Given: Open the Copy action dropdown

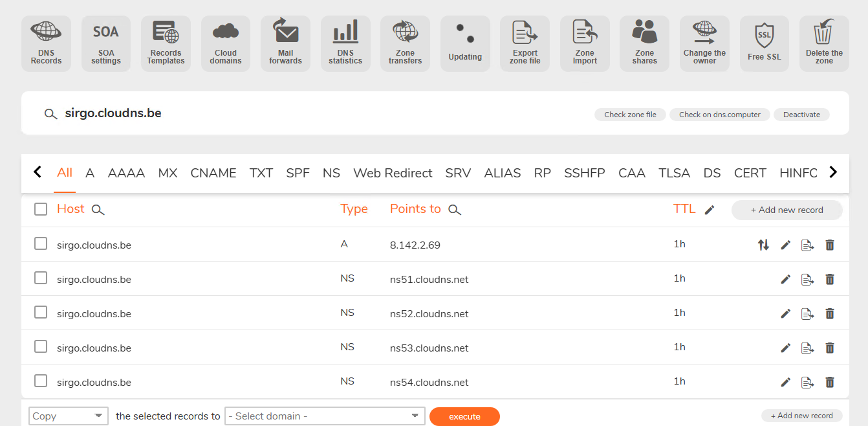Looking at the screenshot, I should tap(69, 416).
